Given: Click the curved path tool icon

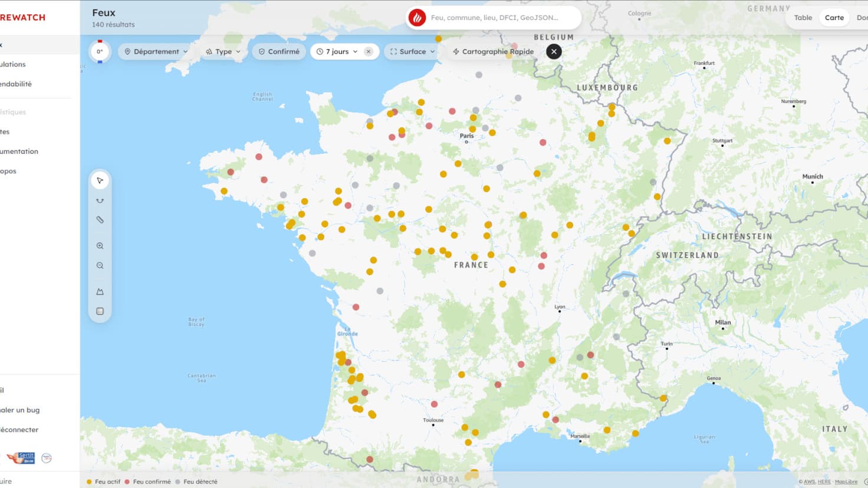Looking at the screenshot, I should 100,200.
